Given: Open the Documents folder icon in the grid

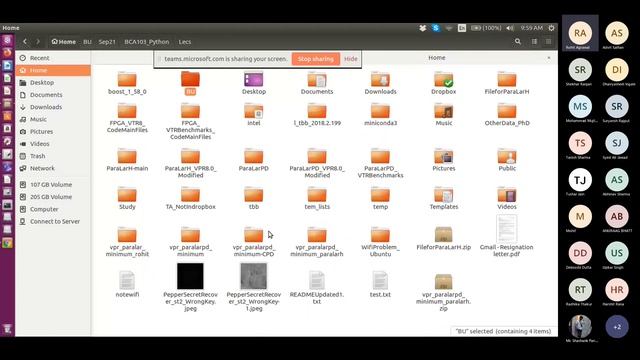Looking at the screenshot, I should click(317, 79).
